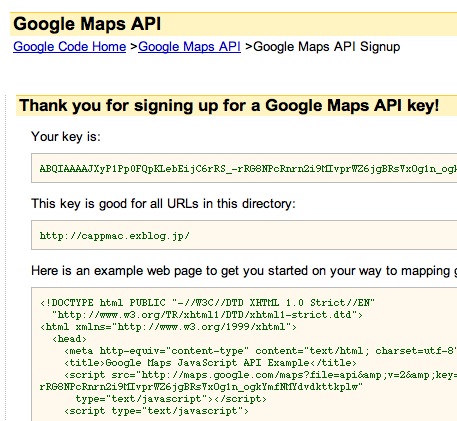This screenshot has width=457, height=421.
Task: Click the key continuation line in code
Action: 201,387
